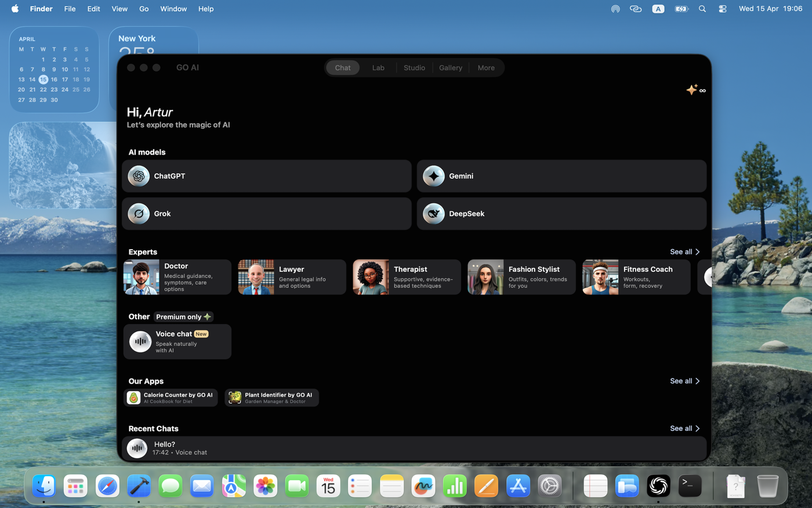Viewport: 812px width, 508px height.
Task: Click the Doctor expert avatar
Action: pos(141,277)
